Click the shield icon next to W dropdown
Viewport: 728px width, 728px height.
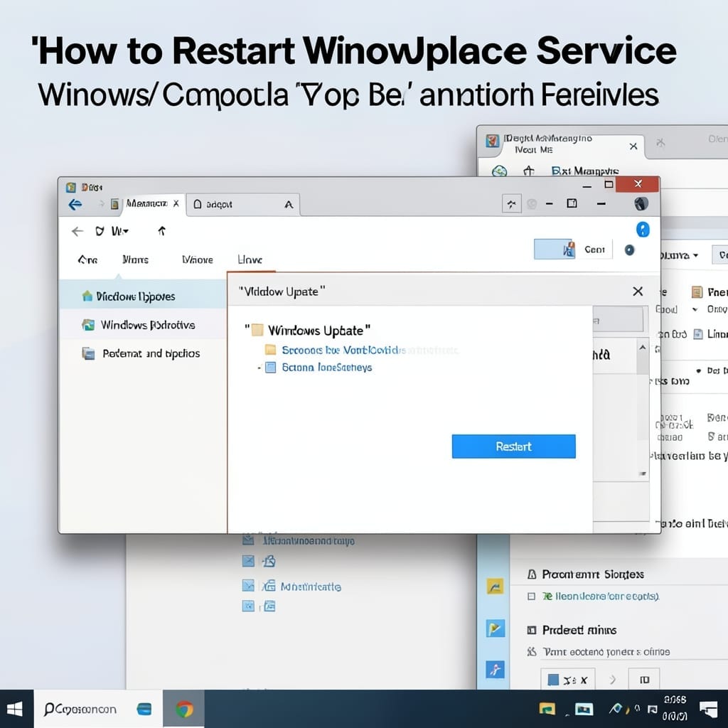point(100,231)
